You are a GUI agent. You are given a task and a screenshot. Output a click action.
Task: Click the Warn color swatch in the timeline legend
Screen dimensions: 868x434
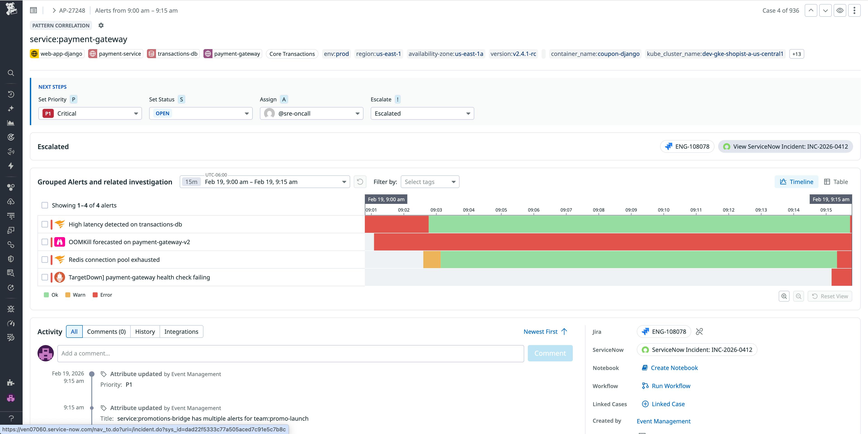[x=68, y=294]
